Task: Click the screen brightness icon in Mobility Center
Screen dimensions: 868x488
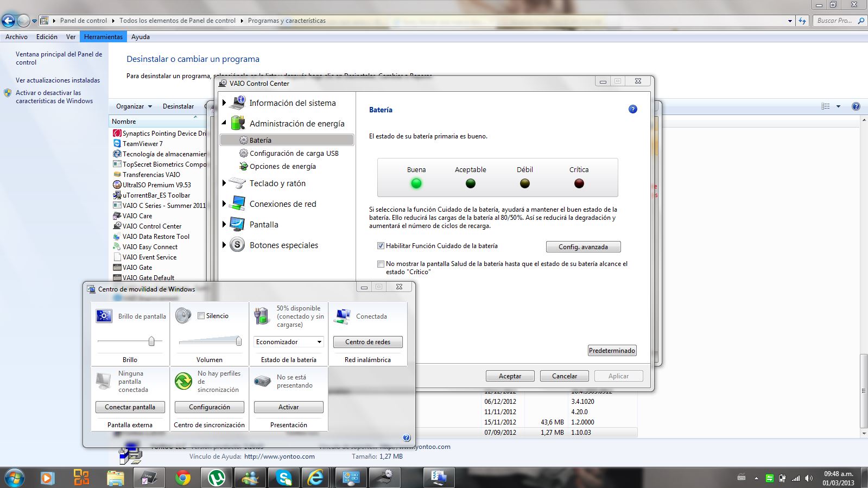Action: pyautogui.click(x=104, y=316)
